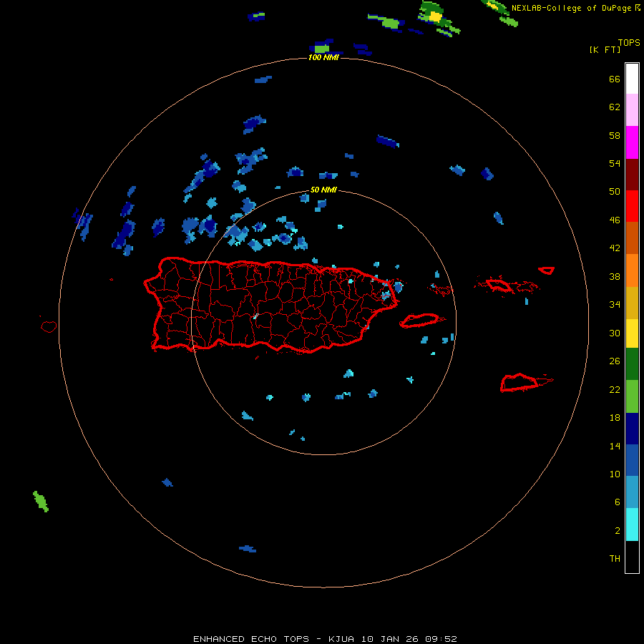Click legend value "62"
The height and width of the screenshot is (644, 644).
pos(615,107)
